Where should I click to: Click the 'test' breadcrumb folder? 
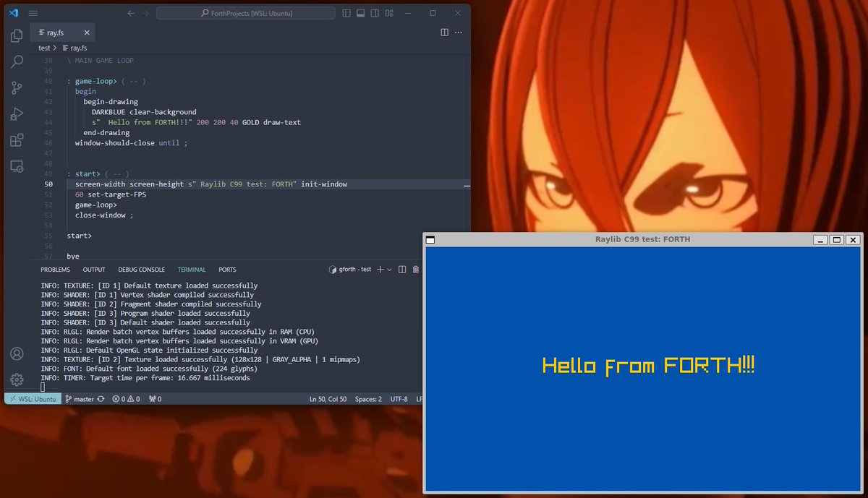point(45,48)
